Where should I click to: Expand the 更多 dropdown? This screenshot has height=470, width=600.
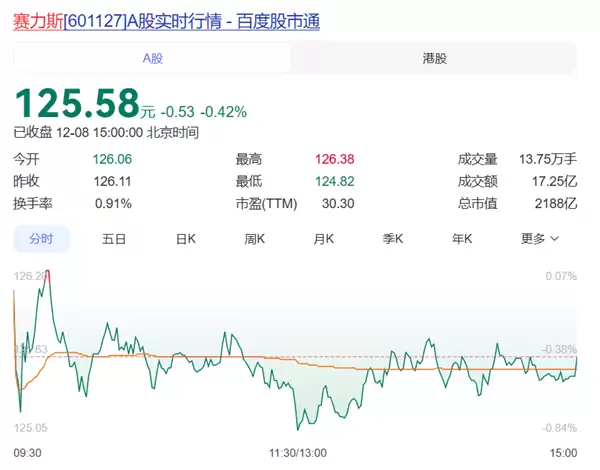[x=540, y=239]
